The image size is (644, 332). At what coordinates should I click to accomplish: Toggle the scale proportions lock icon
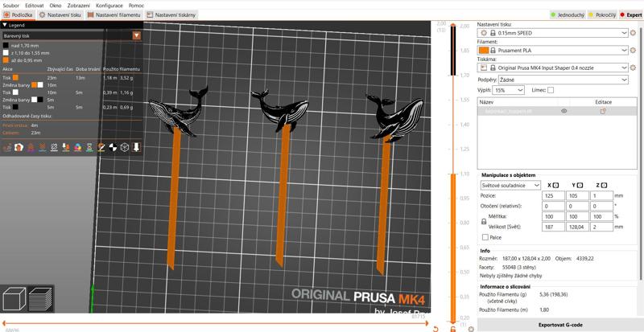pyautogui.click(x=484, y=221)
